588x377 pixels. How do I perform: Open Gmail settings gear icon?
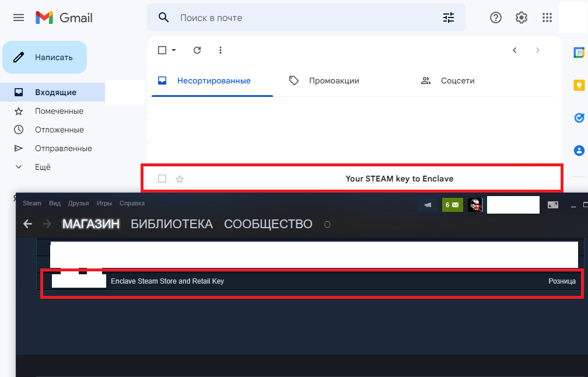click(521, 18)
